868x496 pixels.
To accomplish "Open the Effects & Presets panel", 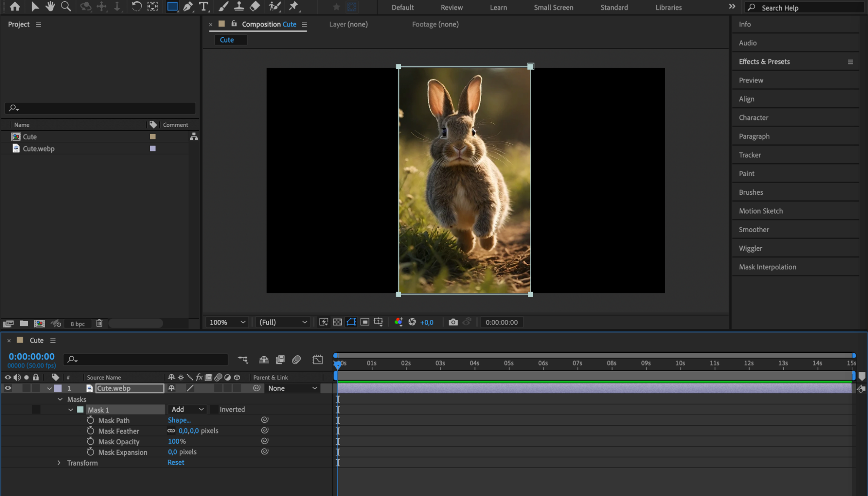I will pos(764,62).
